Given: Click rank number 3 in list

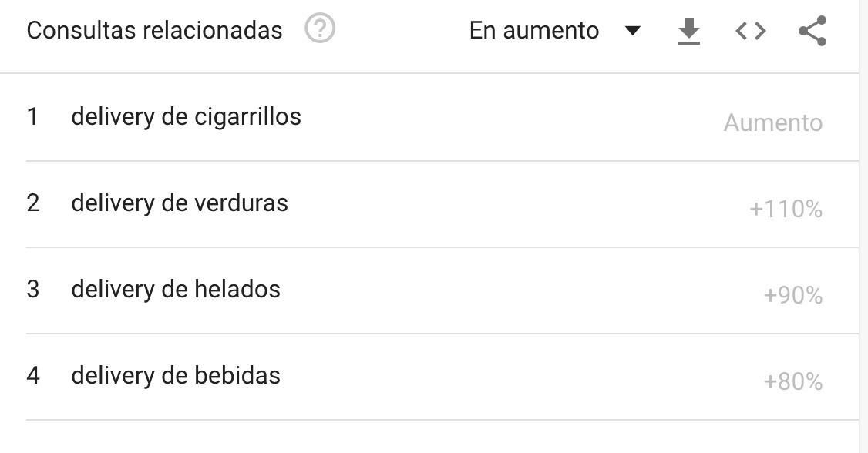Looking at the screenshot, I should tap(32, 290).
